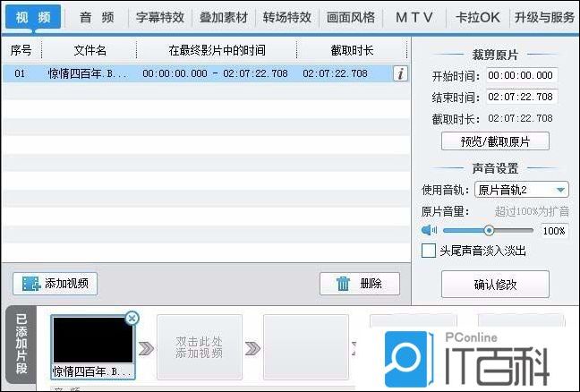The image size is (580, 392).
Task: Open the 叠加素材 tab
Action: pyautogui.click(x=224, y=17)
